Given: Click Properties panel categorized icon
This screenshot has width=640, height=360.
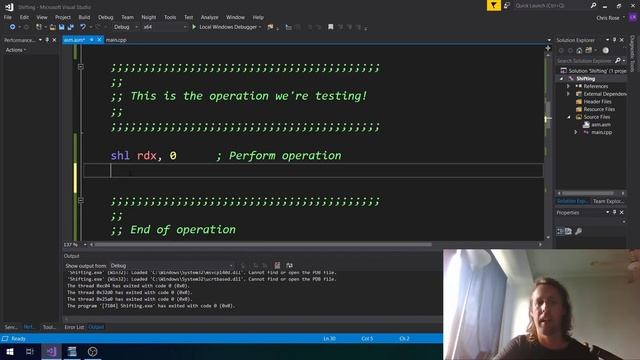Looking at the screenshot, I should point(560,231).
